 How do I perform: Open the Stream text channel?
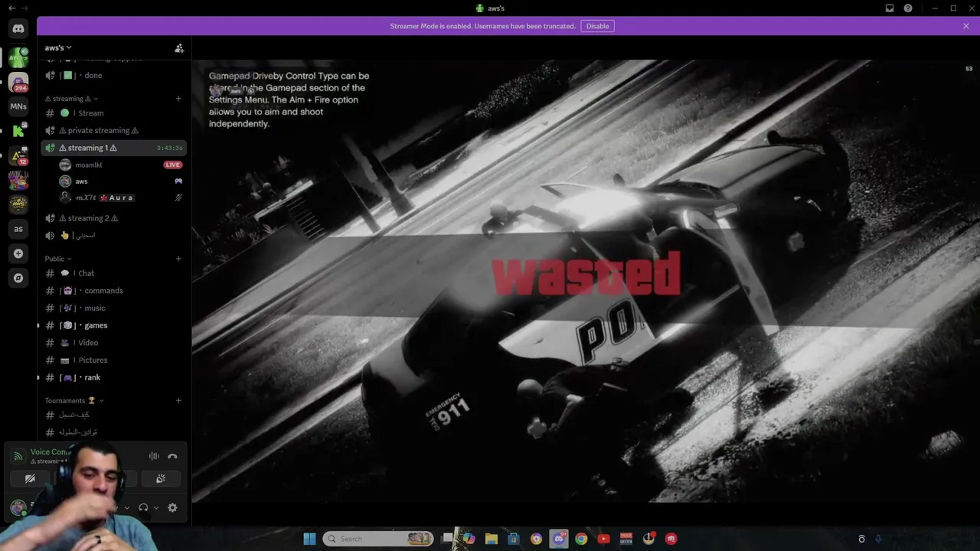coord(113,113)
